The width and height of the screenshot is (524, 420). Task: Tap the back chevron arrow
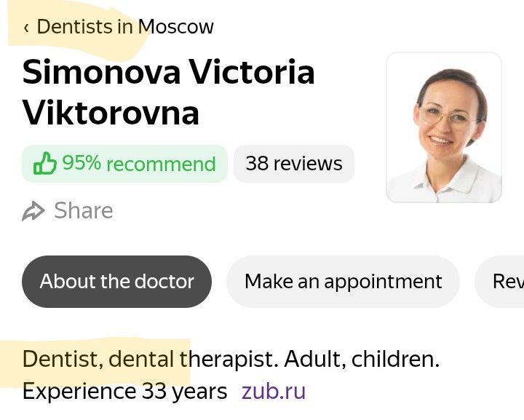coord(26,28)
